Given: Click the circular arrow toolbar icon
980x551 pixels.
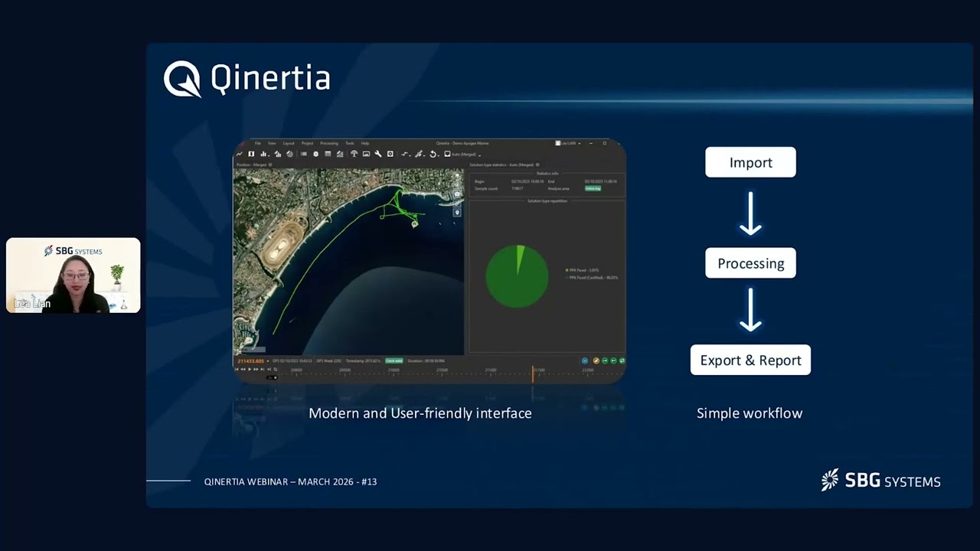Looking at the screenshot, I should point(433,154).
